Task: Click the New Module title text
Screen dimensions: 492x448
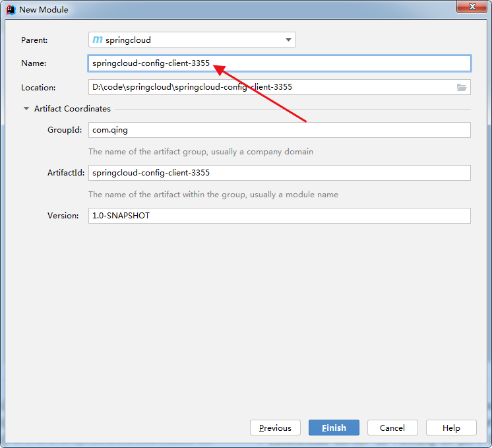Action: tap(44, 10)
